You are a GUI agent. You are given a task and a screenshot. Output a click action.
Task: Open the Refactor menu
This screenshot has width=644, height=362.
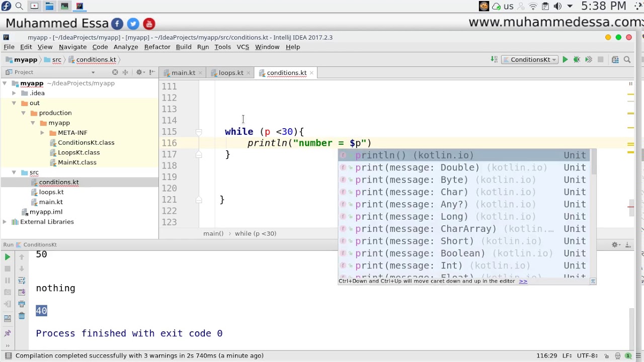click(x=157, y=47)
